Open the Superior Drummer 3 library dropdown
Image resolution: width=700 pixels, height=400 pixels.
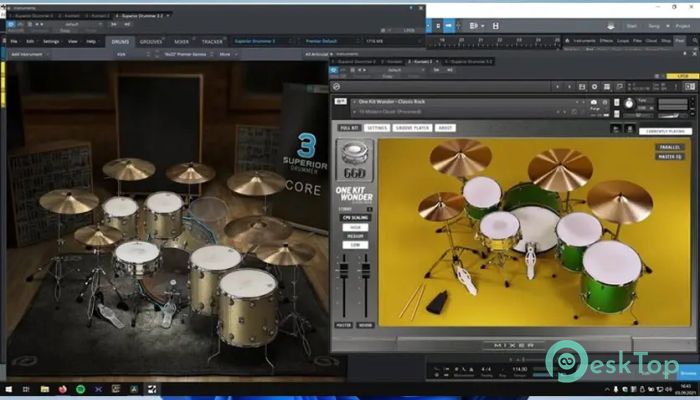pyautogui.click(x=263, y=41)
